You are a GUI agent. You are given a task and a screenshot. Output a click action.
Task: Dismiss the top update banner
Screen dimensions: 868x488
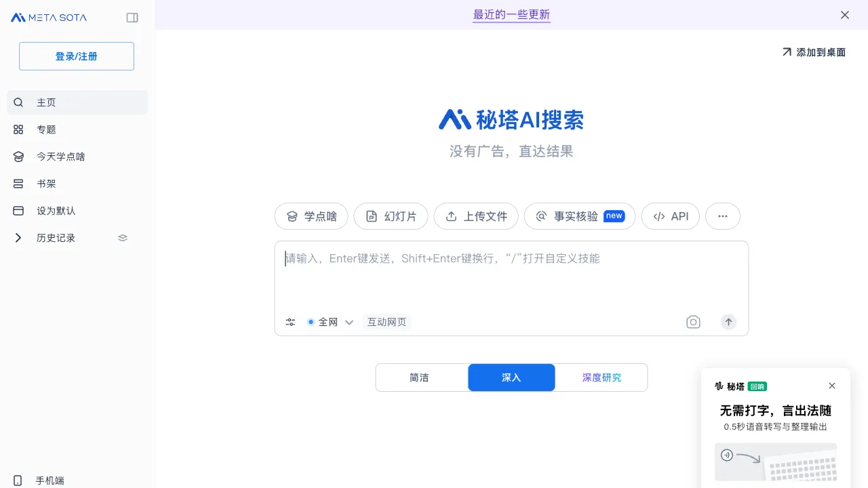(845, 15)
